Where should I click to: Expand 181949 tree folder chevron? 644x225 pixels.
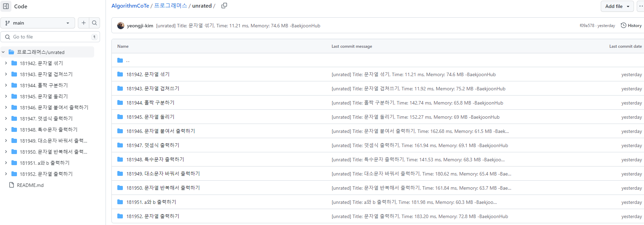(x=6, y=141)
